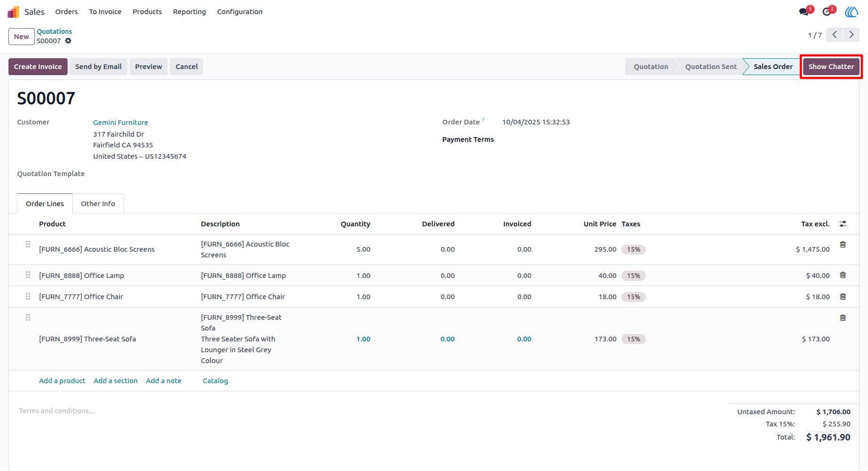Open the activities clock icon
The image size is (868, 471).
click(827, 12)
